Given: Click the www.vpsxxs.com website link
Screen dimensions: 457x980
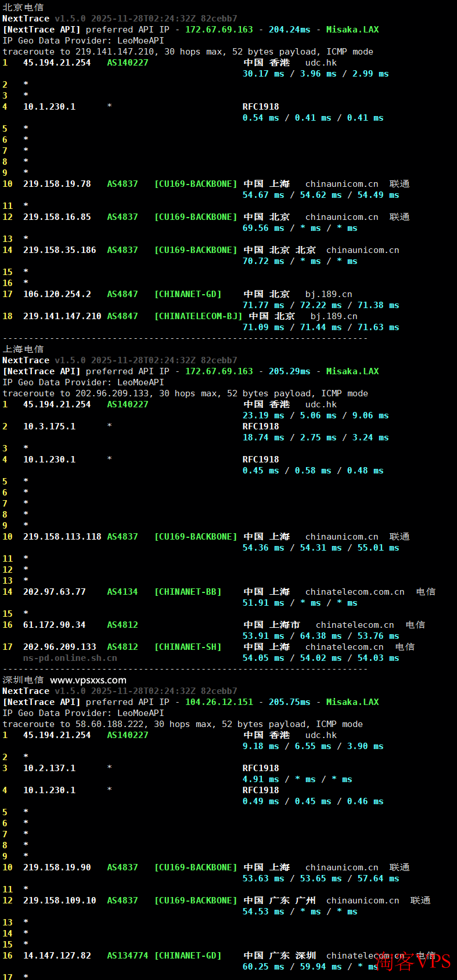Looking at the screenshot, I should coord(88,680).
